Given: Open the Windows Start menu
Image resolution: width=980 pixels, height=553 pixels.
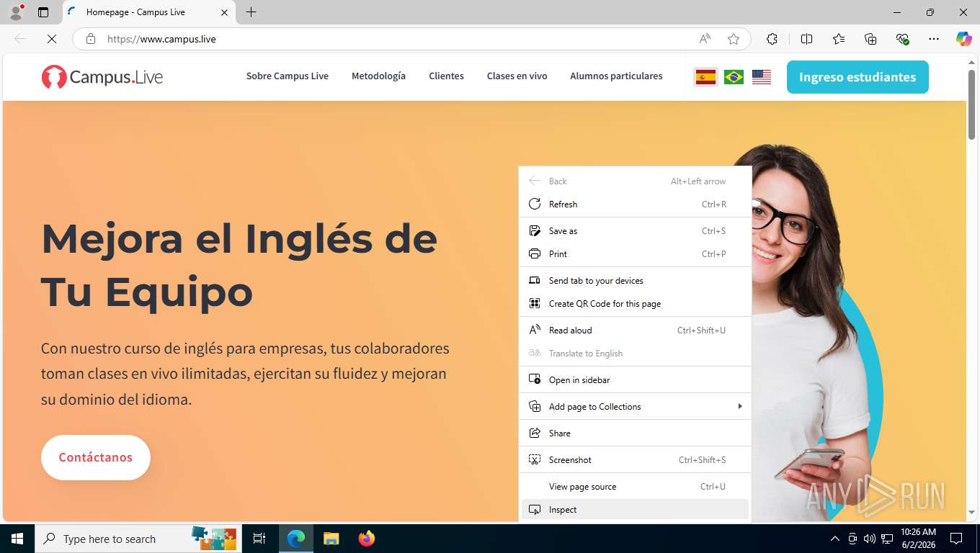Looking at the screenshot, I should (17, 539).
